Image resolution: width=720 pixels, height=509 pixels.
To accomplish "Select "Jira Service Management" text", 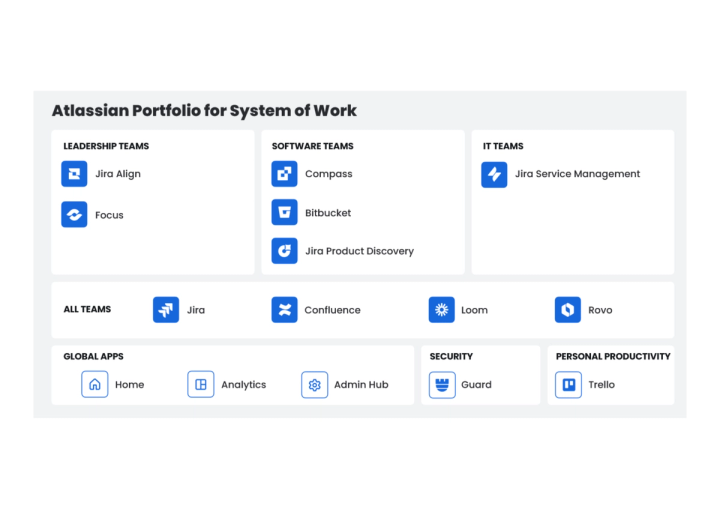I will [x=577, y=174].
